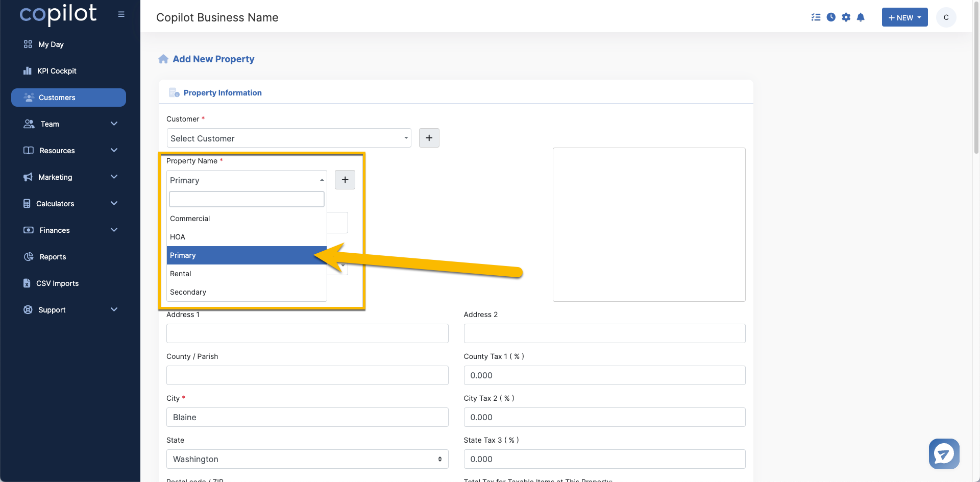Open Customers in the sidebar

tap(69, 98)
